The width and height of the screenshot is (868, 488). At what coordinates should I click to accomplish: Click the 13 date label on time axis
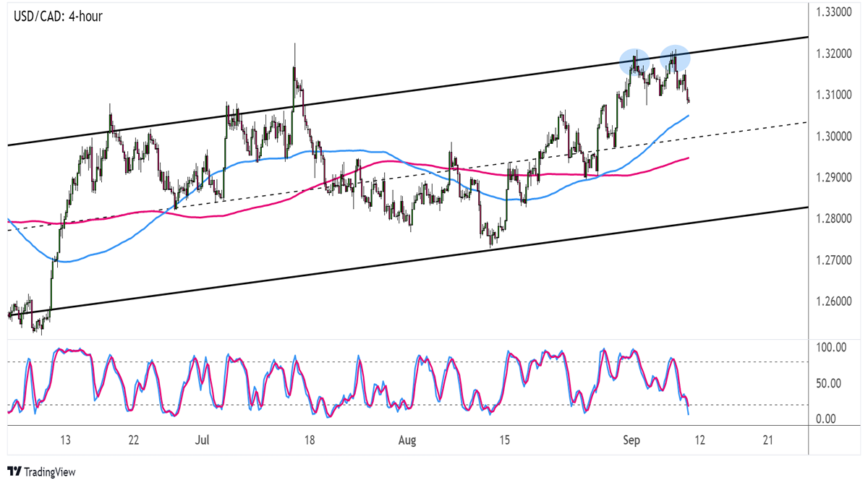65,440
